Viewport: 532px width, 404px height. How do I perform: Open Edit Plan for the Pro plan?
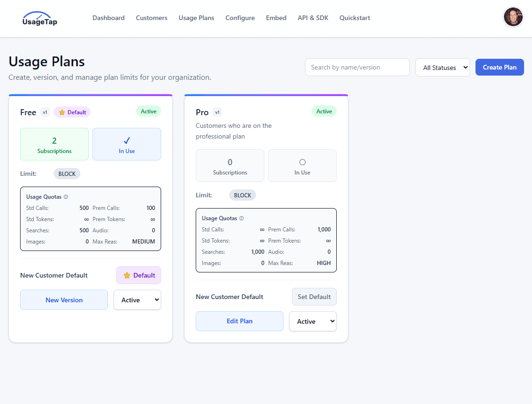[239, 321]
